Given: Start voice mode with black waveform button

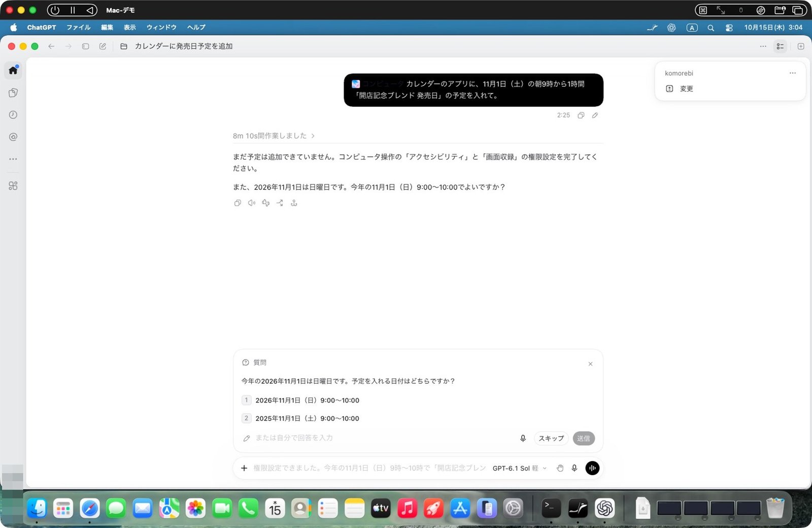Looking at the screenshot, I should 592,468.
